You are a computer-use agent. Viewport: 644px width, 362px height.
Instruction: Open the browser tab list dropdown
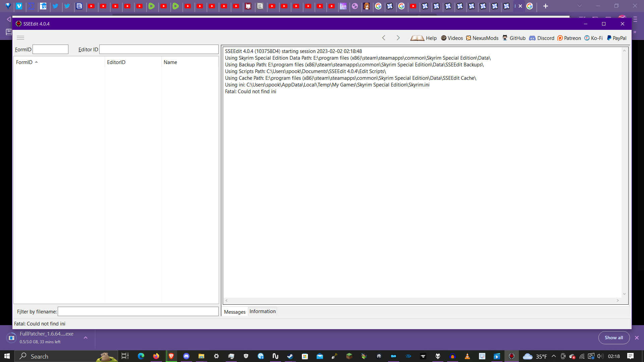pos(579,6)
